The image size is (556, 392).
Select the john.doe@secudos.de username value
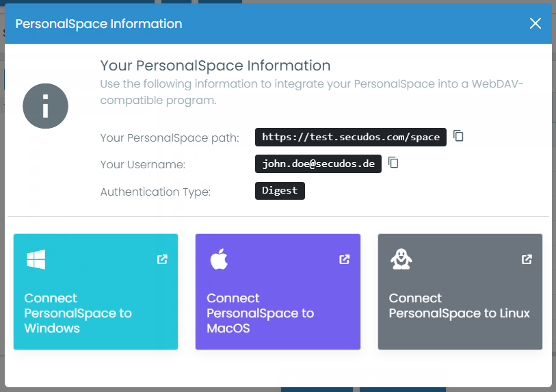[x=318, y=164]
